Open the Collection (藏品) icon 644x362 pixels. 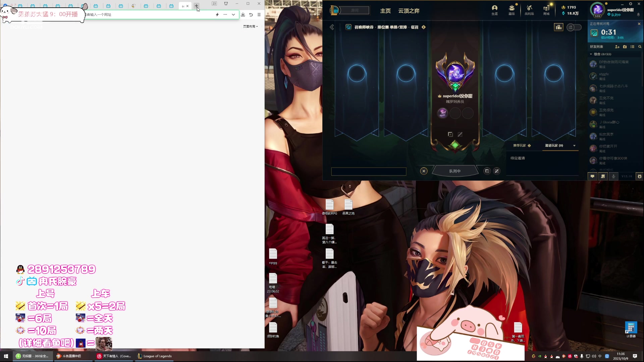click(512, 10)
